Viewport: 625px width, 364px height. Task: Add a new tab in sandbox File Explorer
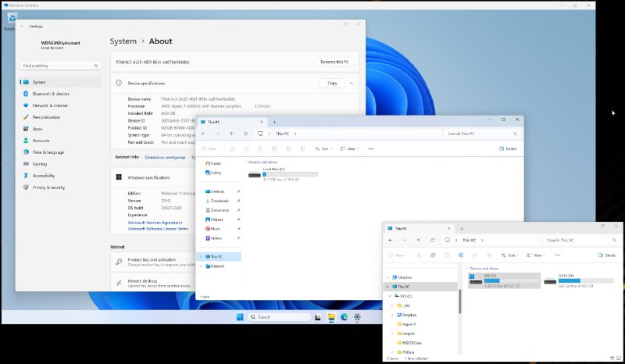click(275, 122)
